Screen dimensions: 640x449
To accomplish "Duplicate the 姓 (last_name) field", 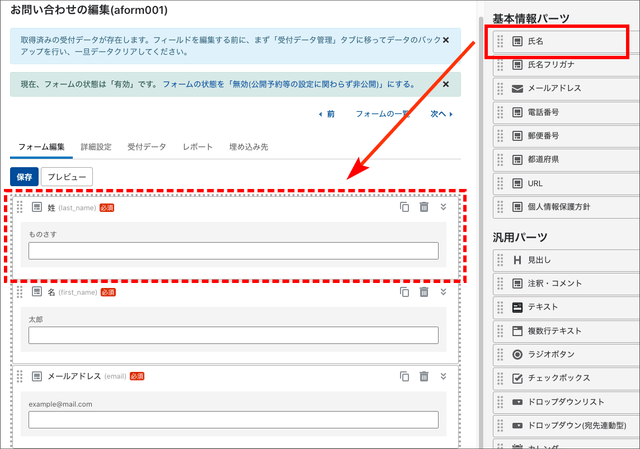I will [x=404, y=207].
